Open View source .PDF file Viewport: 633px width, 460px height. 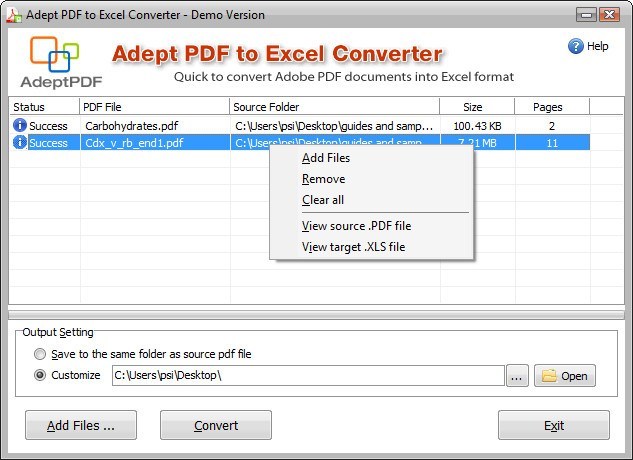click(x=356, y=226)
